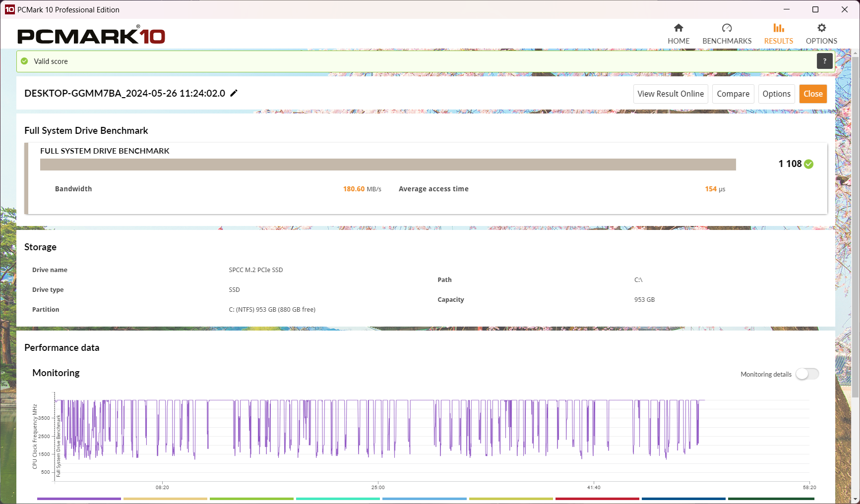Click the orange Close button
The image size is (860, 504).
click(x=813, y=94)
